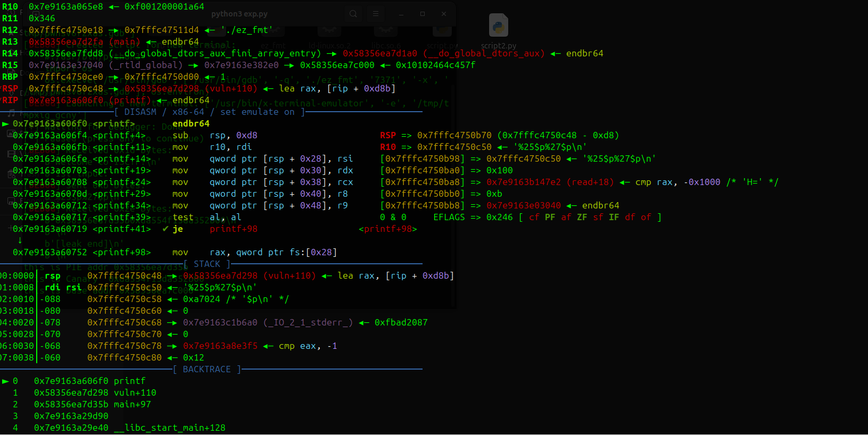Click the 'python3 exp.py' window title
The image size is (868, 435).
pyautogui.click(x=239, y=14)
